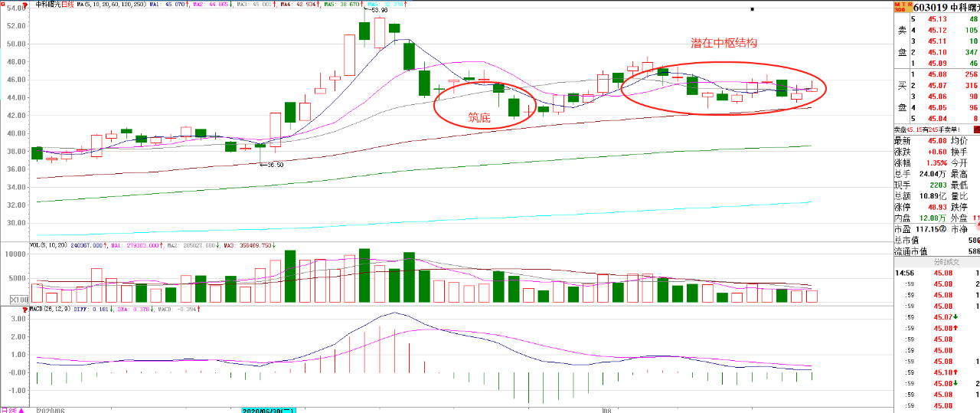Click the 36.50 low price label
Screen dimensions: 980x413
pyautogui.click(x=274, y=164)
